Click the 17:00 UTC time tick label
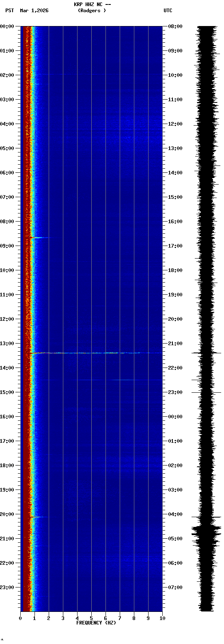 175,246
